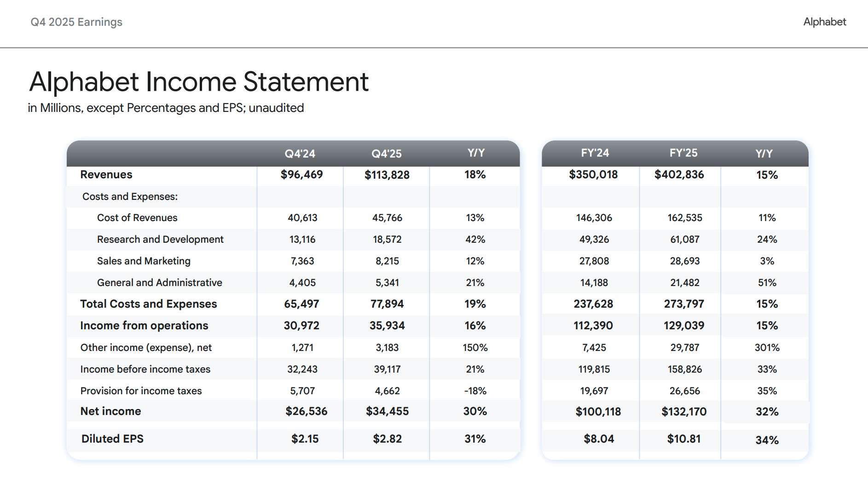The height and width of the screenshot is (479, 868).
Task: Click the FY'25 column header
Action: 683,153
